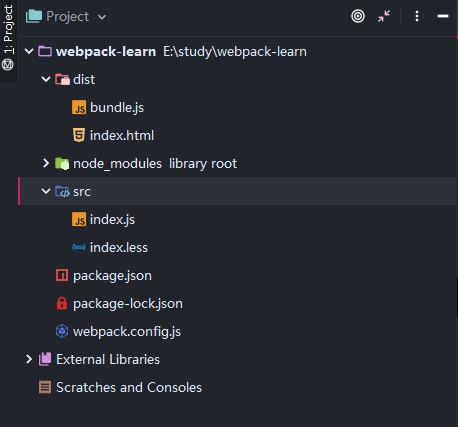The width and height of the screenshot is (458, 427).
Task: Click the less icon beside index.less
Action: [x=79, y=247]
